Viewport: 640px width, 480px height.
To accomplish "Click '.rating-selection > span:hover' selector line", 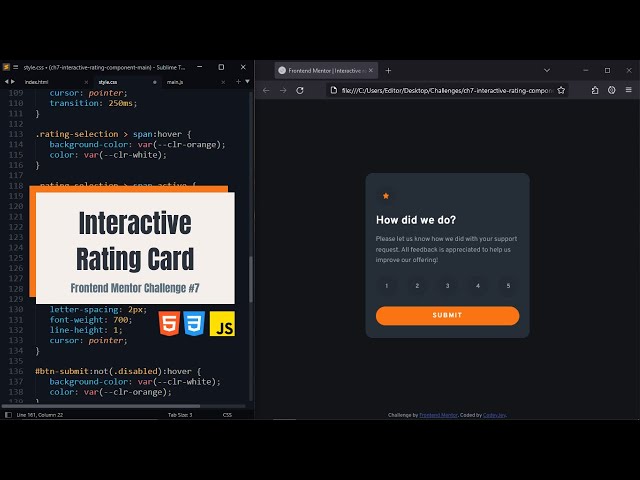I will pos(113,134).
